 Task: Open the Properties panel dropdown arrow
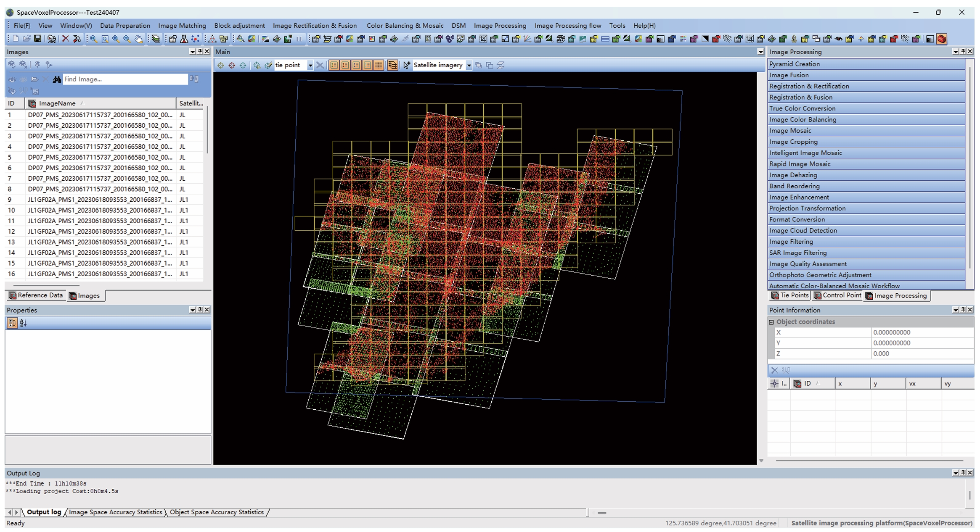pyautogui.click(x=193, y=310)
